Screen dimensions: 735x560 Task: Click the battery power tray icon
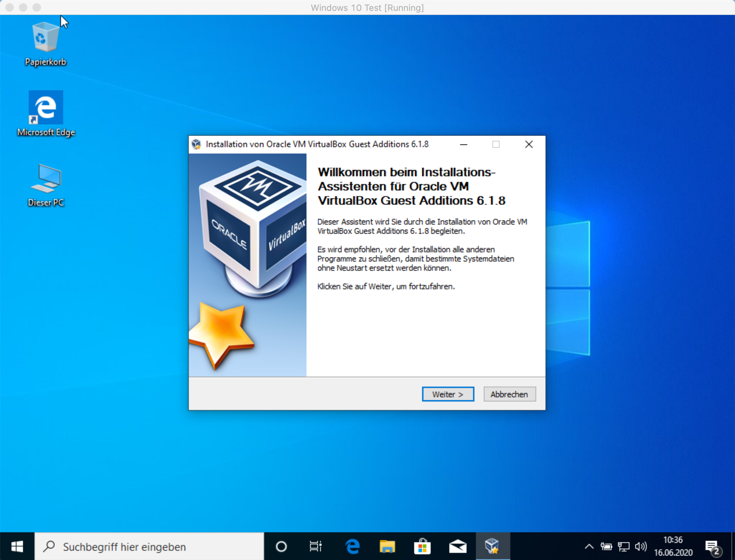606,546
